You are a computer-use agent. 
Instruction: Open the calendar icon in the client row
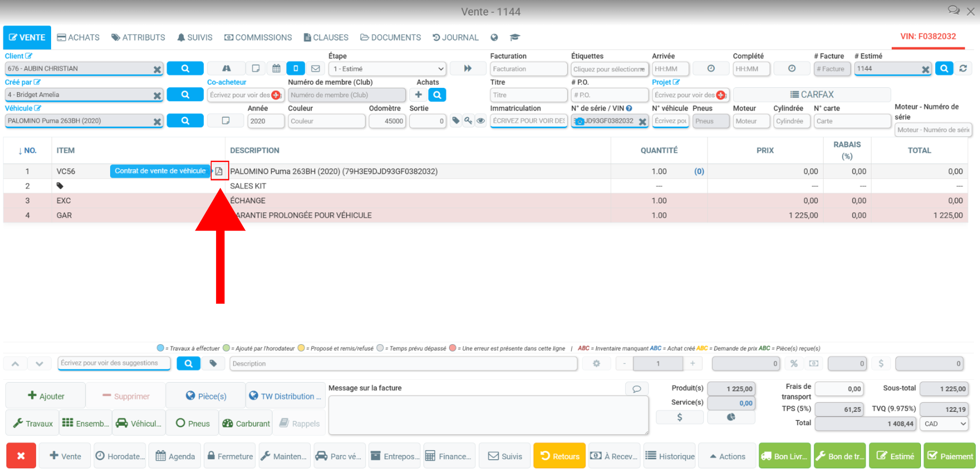(x=276, y=69)
